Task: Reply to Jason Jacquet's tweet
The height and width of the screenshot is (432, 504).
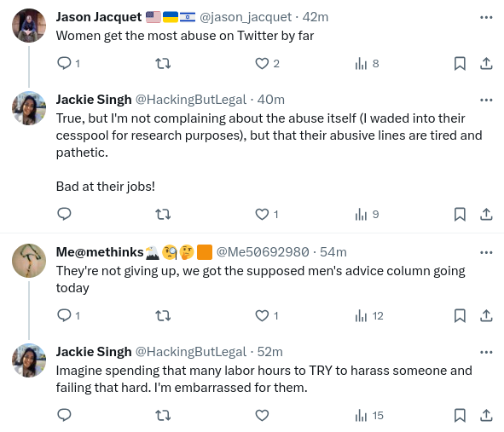Action: (x=68, y=63)
